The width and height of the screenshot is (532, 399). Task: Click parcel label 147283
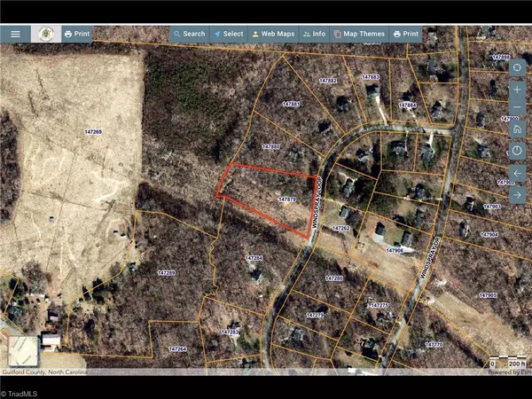click(231, 332)
